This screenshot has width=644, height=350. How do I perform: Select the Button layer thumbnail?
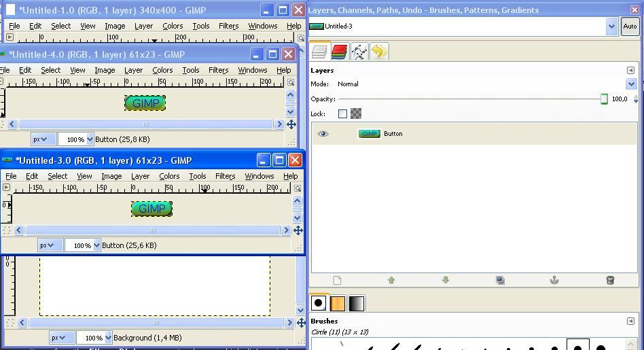(370, 133)
